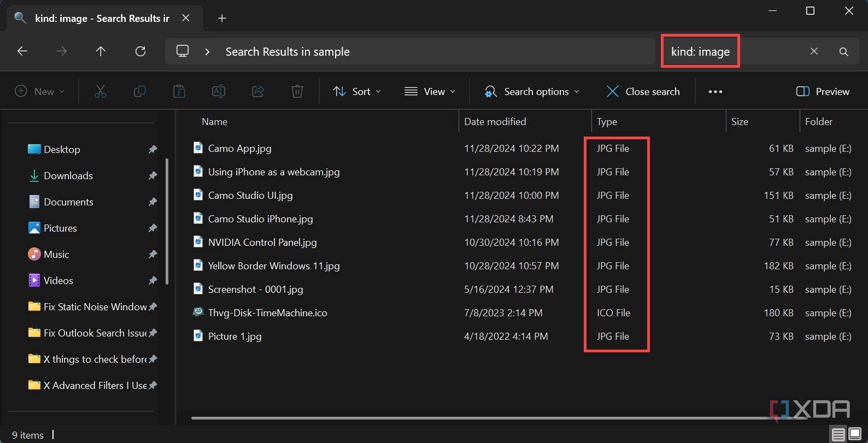
Task: Expand the View dropdown menu
Action: (430, 91)
